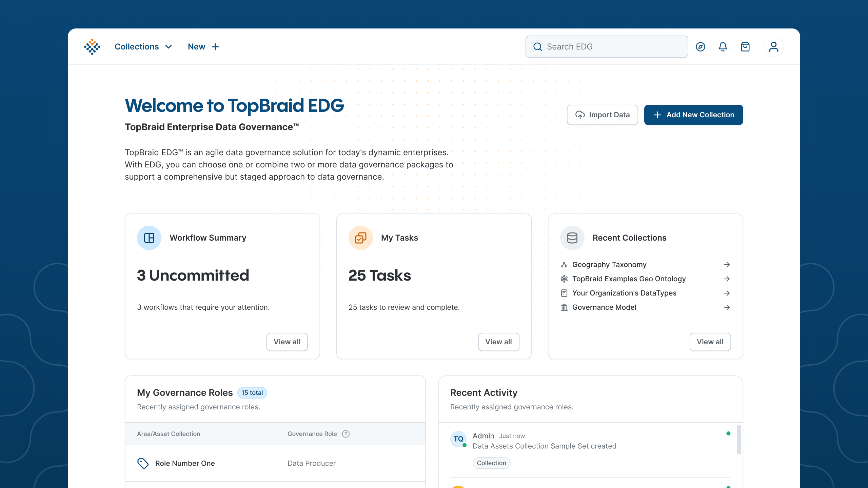This screenshot has width=868, height=488.
Task: Click the Role Number One tag icon
Action: (143, 463)
